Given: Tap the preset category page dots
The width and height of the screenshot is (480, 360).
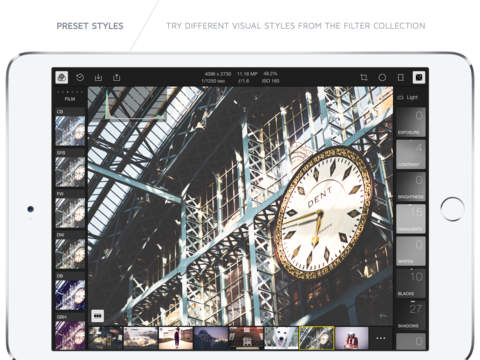Looking at the screenshot, I should 70,92.
